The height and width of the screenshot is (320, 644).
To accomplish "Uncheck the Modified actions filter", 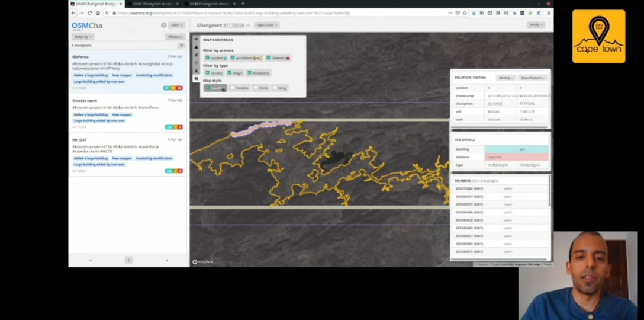I will point(246,58).
